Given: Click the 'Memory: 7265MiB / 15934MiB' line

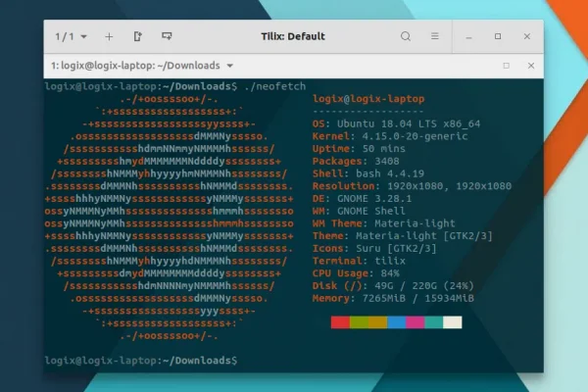Looking at the screenshot, I should point(393,298).
